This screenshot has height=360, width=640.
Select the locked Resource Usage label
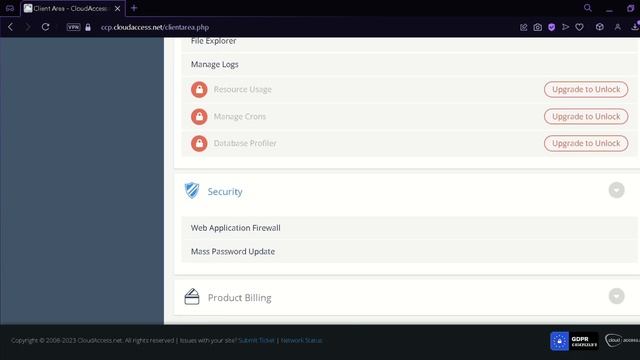tap(242, 89)
